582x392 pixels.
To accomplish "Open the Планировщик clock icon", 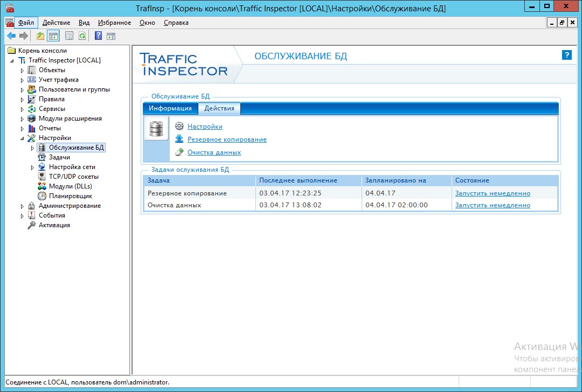I will tap(42, 196).
